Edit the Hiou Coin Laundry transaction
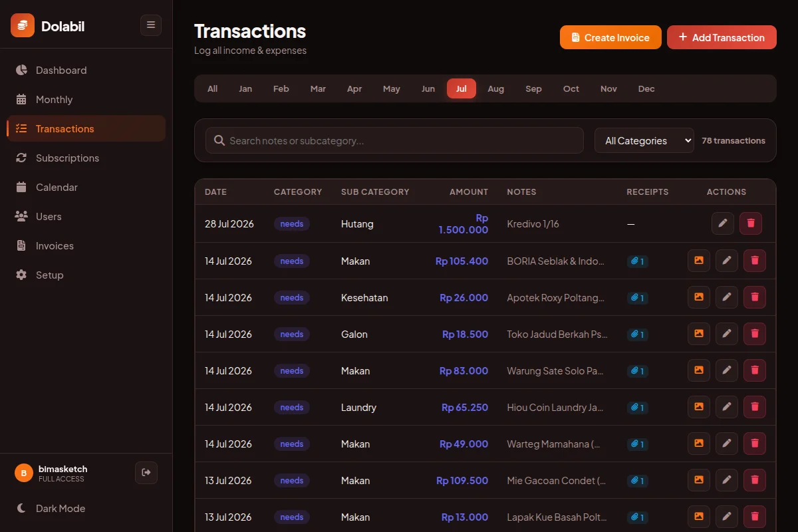Image resolution: width=798 pixels, height=532 pixels. coord(727,407)
